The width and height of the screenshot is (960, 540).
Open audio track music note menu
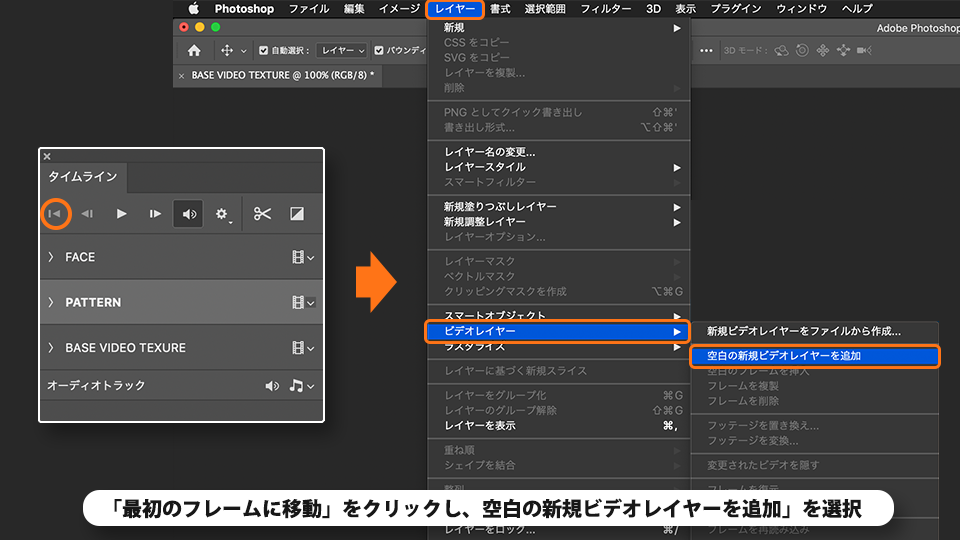pos(302,386)
